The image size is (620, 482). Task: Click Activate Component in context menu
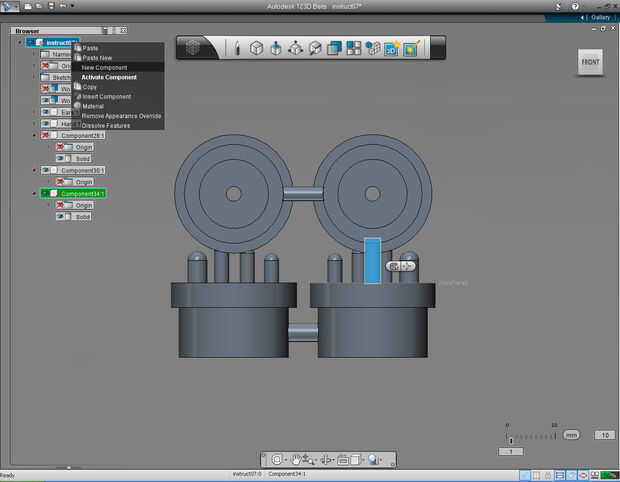click(x=109, y=77)
